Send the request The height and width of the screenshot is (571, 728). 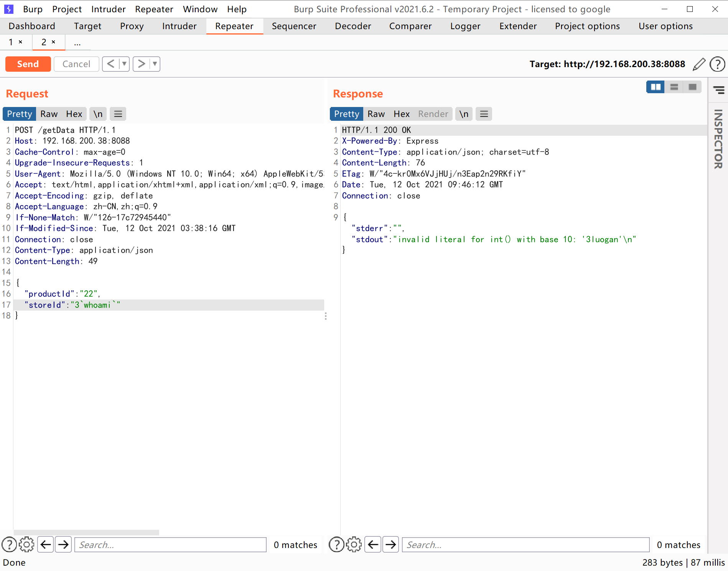[x=28, y=64]
